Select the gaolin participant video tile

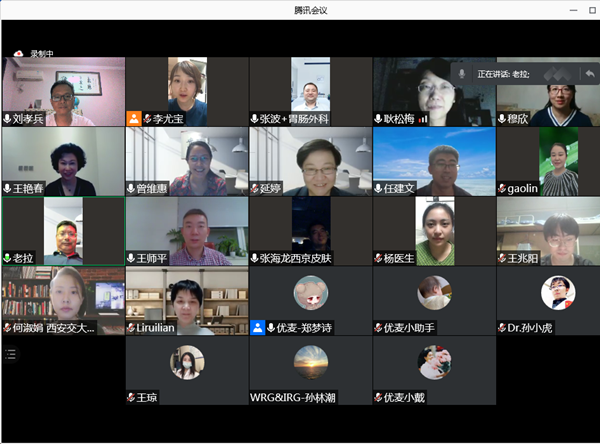click(558, 160)
